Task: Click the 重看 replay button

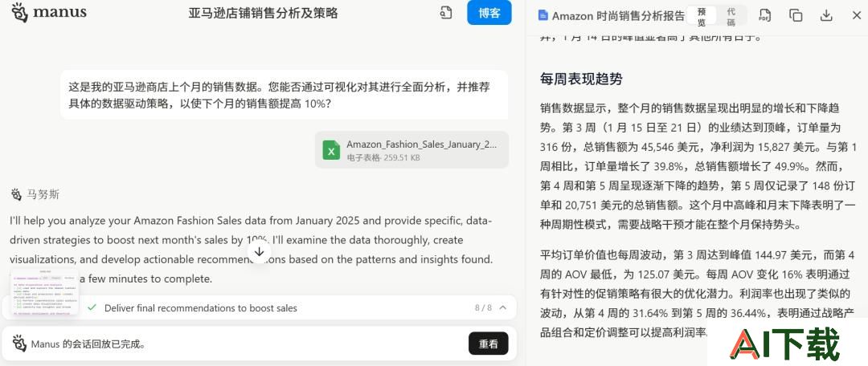Action: [x=489, y=344]
